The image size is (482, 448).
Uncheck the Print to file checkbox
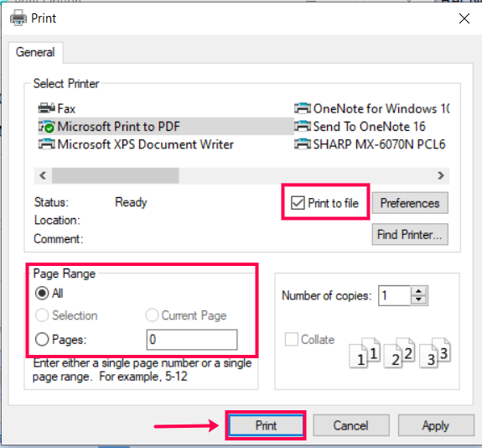(x=298, y=203)
